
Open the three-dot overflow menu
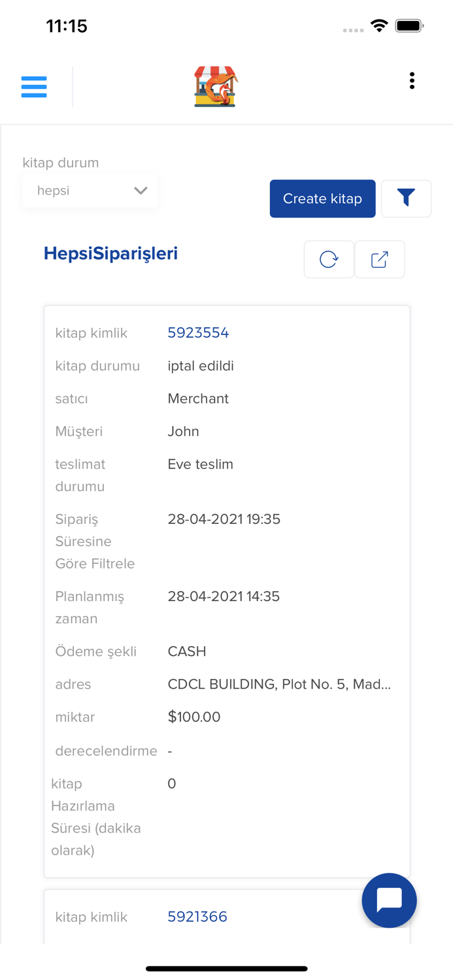(x=412, y=80)
